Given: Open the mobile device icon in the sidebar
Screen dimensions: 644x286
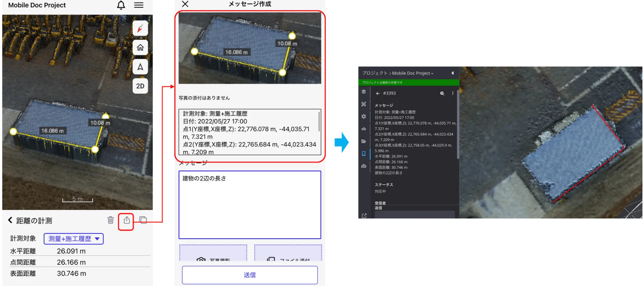Looking at the screenshot, I should tap(364, 153).
